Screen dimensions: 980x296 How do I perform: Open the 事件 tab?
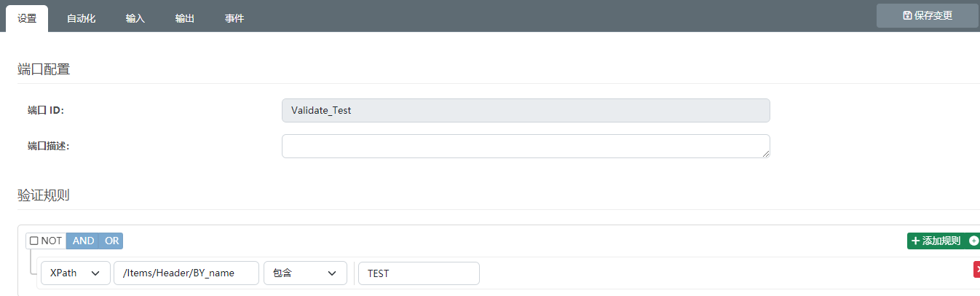pyautogui.click(x=234, y=18)
